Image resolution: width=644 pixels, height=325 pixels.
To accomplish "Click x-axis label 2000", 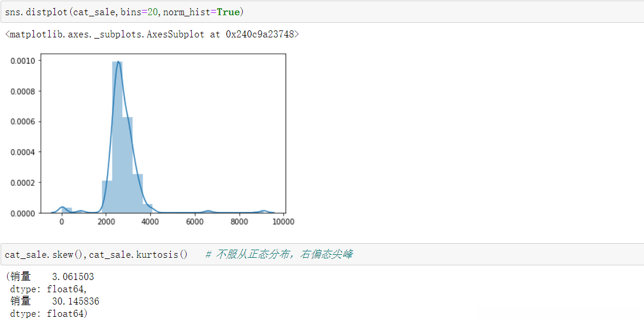I will click(x=106, y=221).
